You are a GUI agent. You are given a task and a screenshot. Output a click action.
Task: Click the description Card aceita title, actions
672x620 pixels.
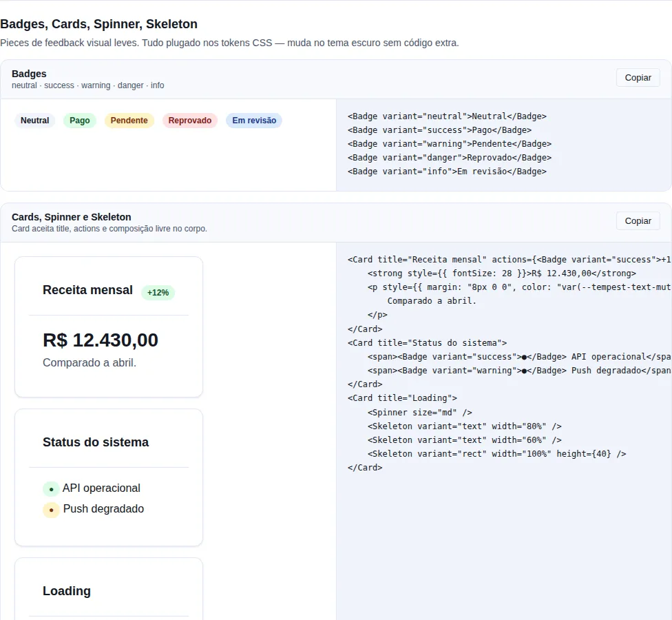(x=109, y=229)
